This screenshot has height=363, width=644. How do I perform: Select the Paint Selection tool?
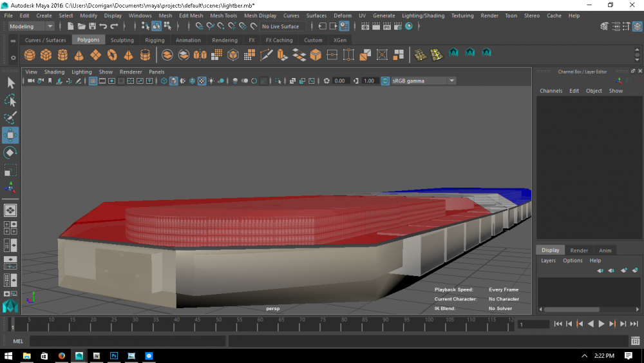pos(10,118)
